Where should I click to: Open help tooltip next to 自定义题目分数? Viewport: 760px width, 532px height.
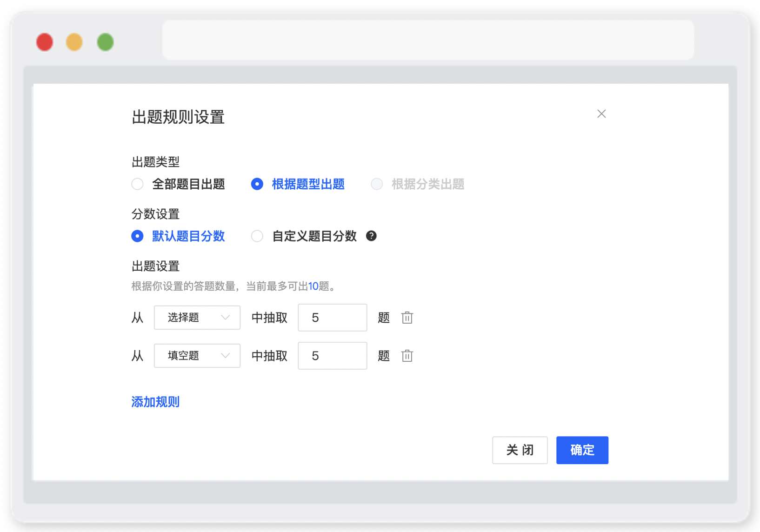tap(371, 236)
